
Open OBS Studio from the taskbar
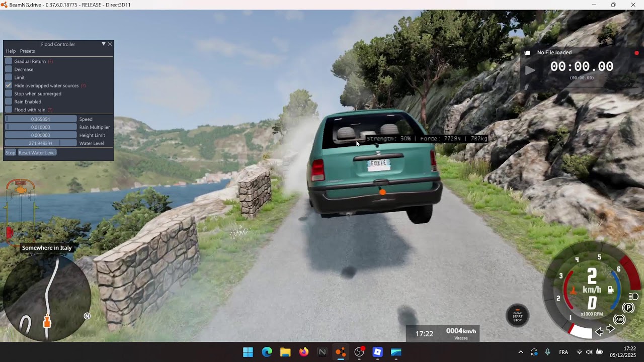click(x=359, y=352)
